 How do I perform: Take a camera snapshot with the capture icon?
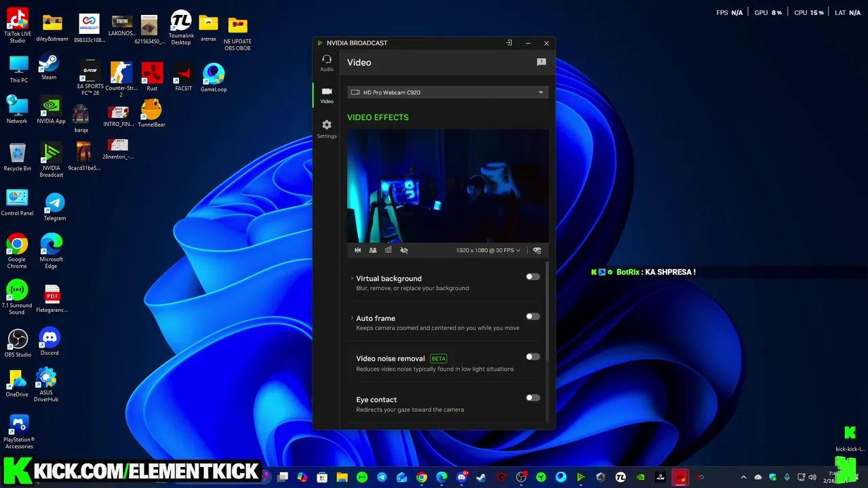pyautogui.click(x=389, y=250)
